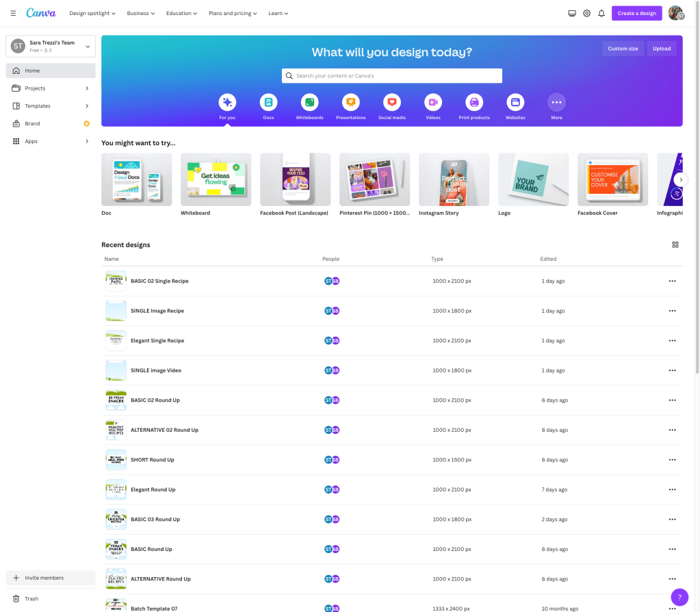This screenshot has width=700, height=612.
Task: Select the Presentations category icon
Action: point(350,103)
